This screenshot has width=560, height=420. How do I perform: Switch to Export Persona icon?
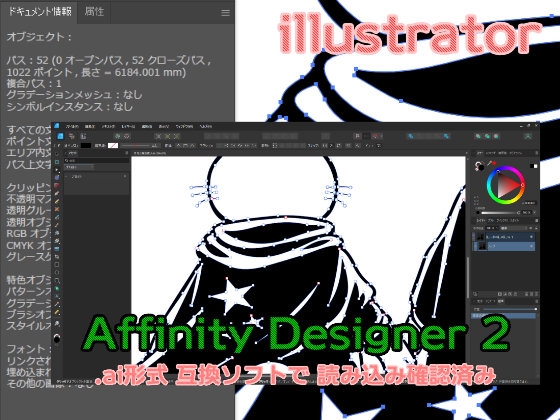[83, 136]
